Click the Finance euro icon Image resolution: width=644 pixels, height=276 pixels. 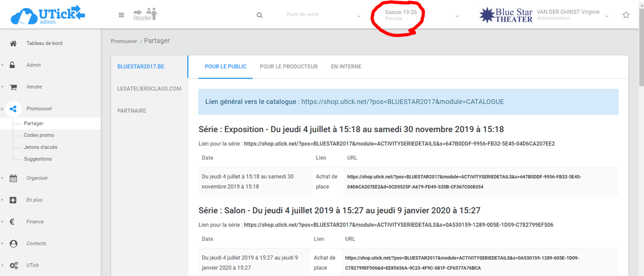pyautogui.click(x=13, y=222)
